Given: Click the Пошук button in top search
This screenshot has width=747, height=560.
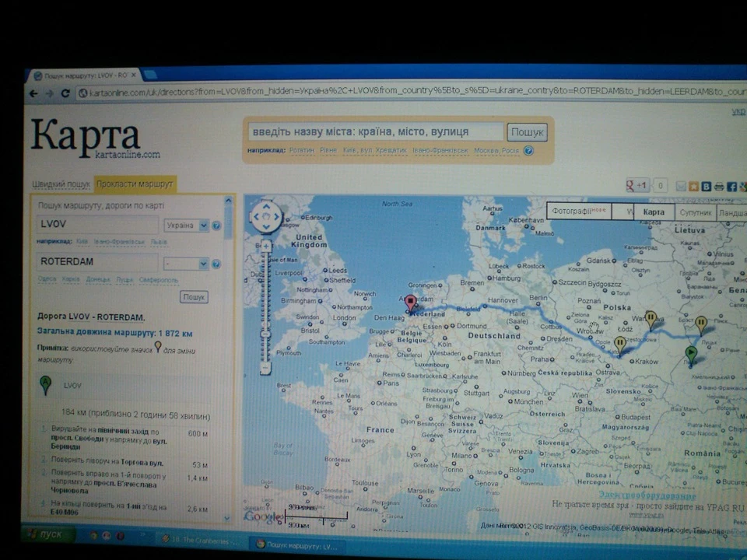Looking at the screenshot, I should (527, 132).
